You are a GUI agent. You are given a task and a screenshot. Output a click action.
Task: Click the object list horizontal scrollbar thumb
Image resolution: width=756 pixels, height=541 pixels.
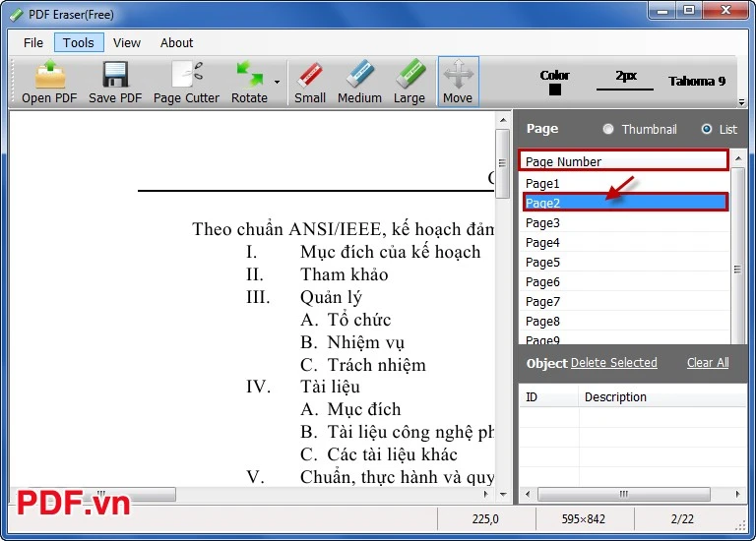624,494
